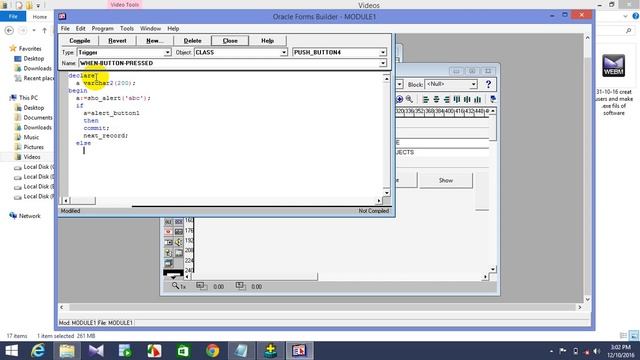Open Google Chrome from taskbar
Viewport: 640px width, 360px height.
point(212,351)
